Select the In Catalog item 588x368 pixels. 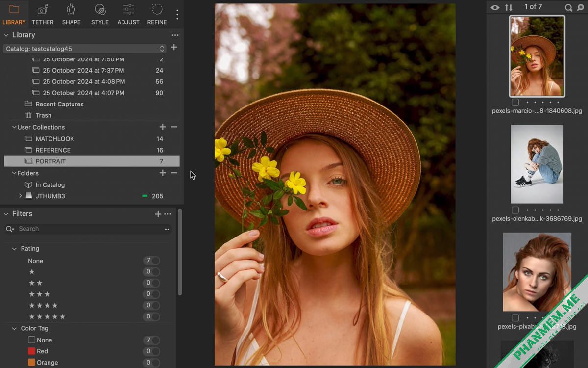(92, 185)
